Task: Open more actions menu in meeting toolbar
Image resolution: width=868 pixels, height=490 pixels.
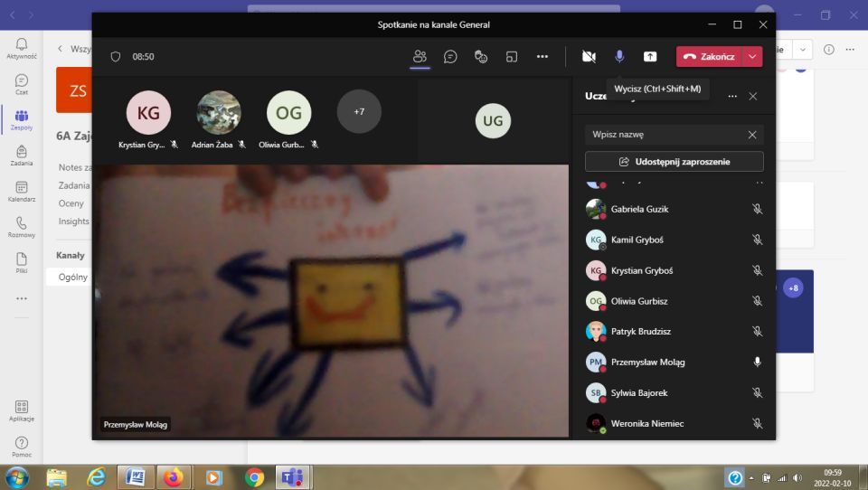Action: 542,56
